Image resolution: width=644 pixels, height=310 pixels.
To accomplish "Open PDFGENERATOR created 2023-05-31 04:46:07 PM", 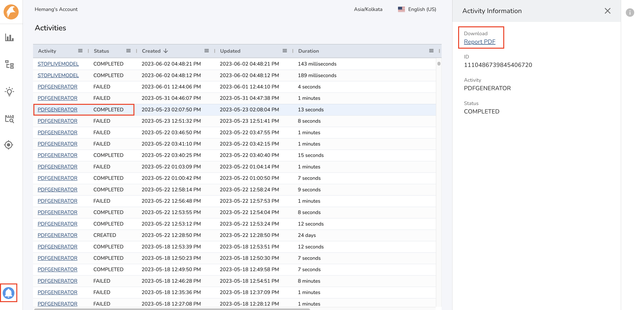I will coord(57,98).
